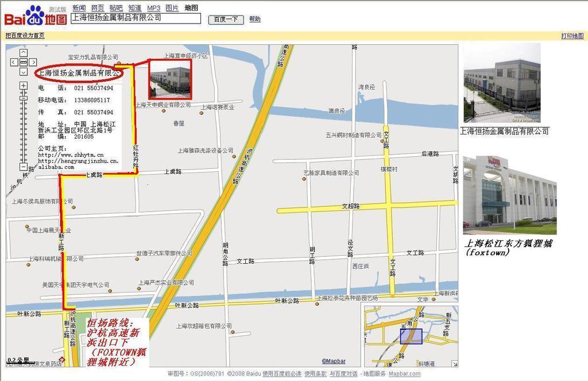Screen dimensions: 588x381
Task: Click the marker beside 上海冬侯鸟服饰有限公司
Action: coord(74,207)
